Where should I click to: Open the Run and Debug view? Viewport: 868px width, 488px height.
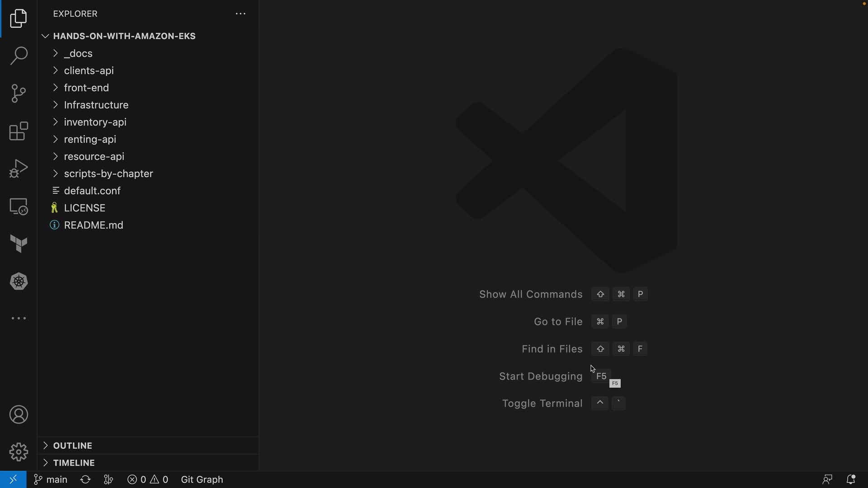point(19,169)
